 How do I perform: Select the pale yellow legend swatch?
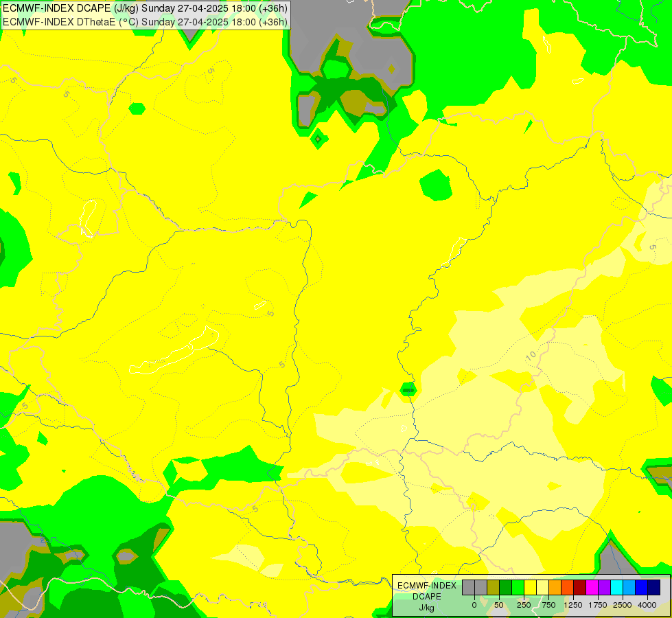542,588
